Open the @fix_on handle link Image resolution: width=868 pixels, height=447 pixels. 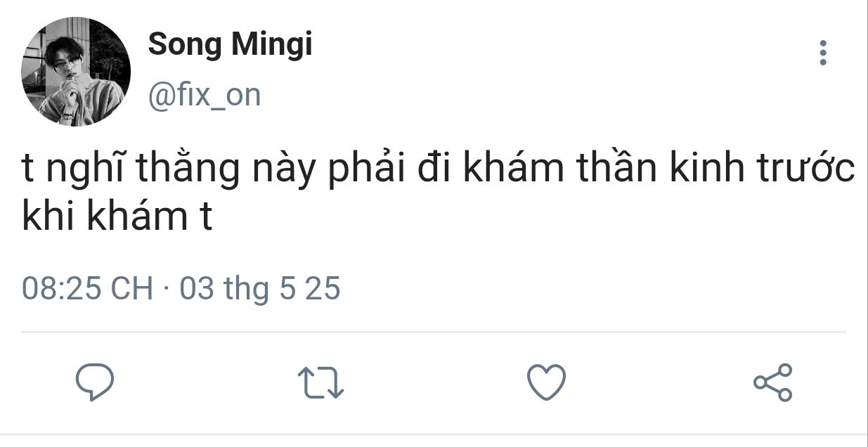[x=204, y=96]
